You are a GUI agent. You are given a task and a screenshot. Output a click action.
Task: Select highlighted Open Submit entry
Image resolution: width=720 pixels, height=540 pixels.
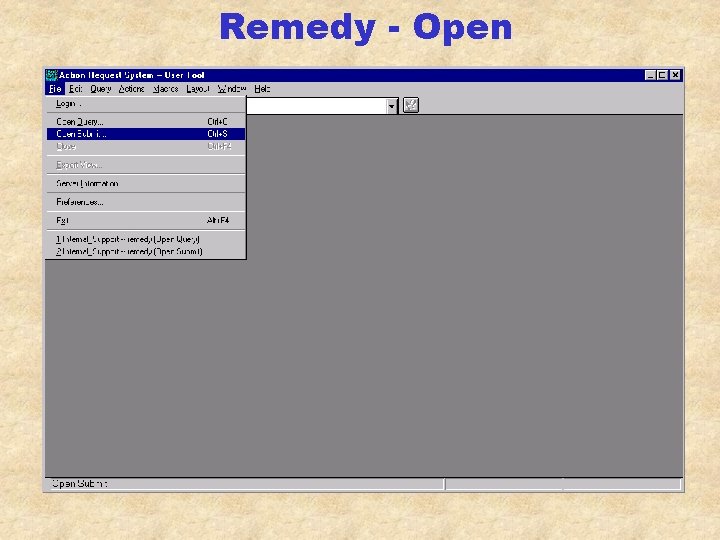point(146,134)
